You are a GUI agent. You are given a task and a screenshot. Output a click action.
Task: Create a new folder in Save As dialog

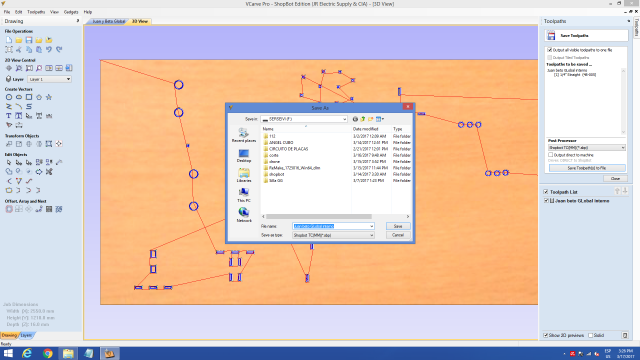coord(371,119)
